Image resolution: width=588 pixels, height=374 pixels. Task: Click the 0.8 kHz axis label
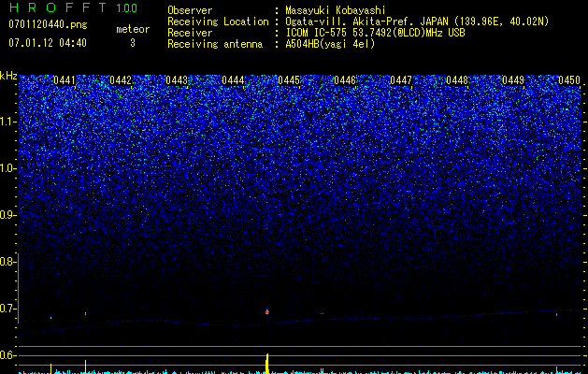(7, 262)
